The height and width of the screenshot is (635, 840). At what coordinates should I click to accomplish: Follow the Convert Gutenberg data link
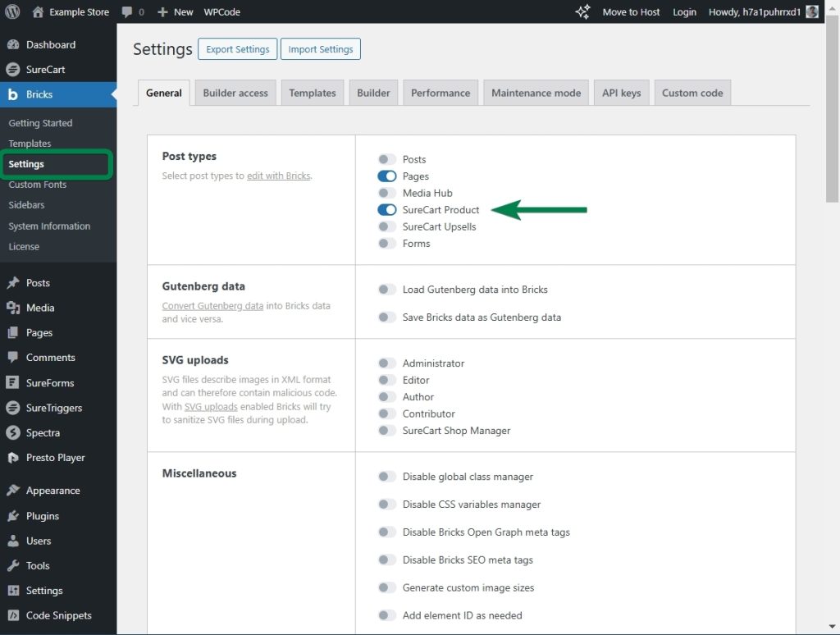[x=212, y=306]
